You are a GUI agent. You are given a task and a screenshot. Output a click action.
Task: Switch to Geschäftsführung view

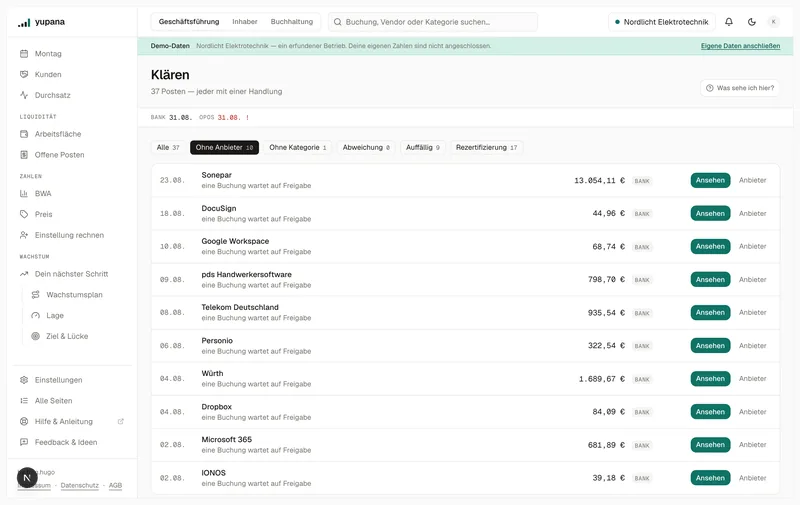point(189,22)
